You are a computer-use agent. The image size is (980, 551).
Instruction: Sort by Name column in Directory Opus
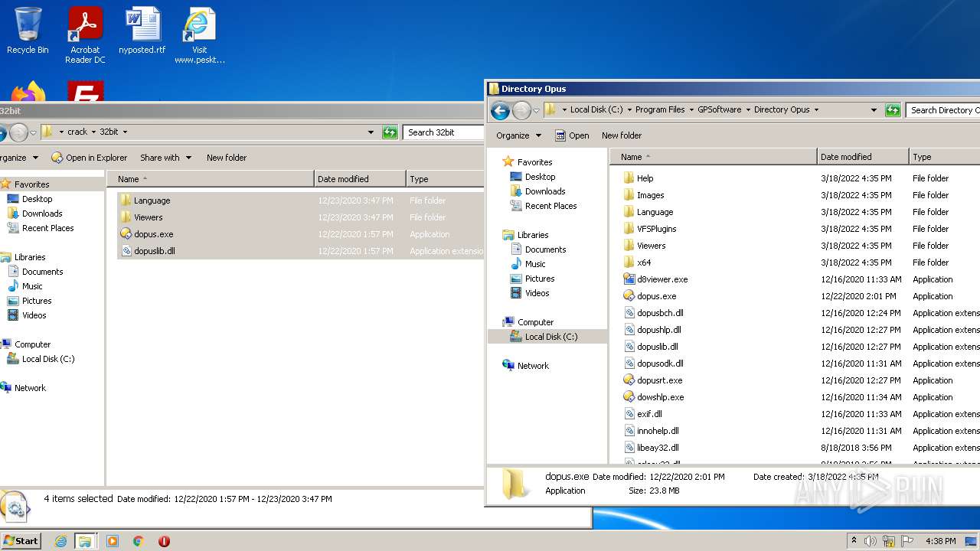point(713,157)
